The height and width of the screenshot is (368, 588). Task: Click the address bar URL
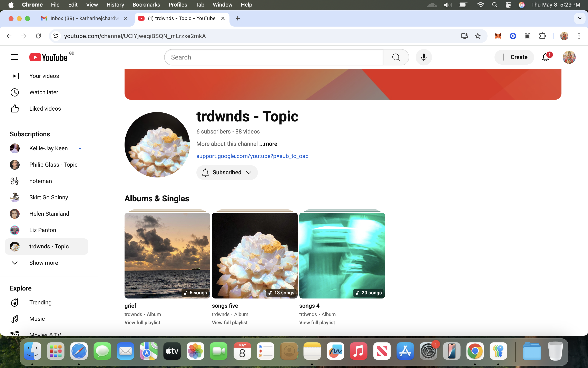click(x=135, y=36)
